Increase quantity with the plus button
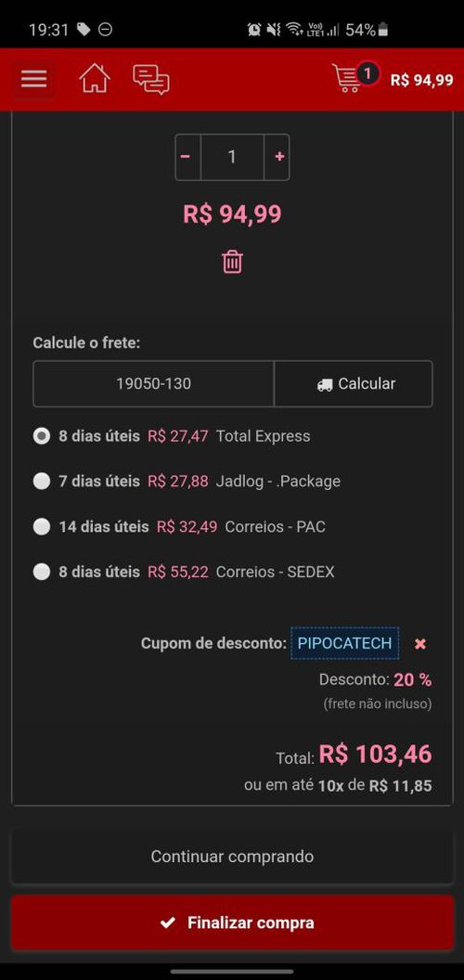The image size is (464, 980). pyautogui.click(x=277, y=157)
